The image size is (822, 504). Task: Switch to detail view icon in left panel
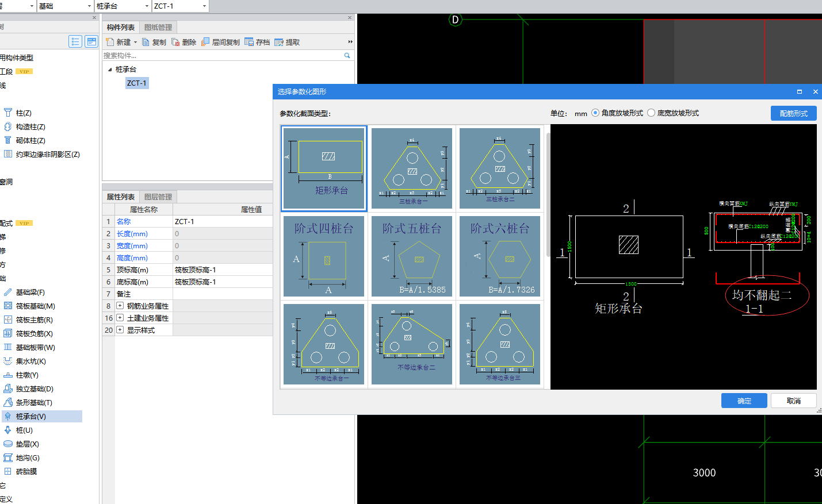pyautogui.click(x=91, y=41)
